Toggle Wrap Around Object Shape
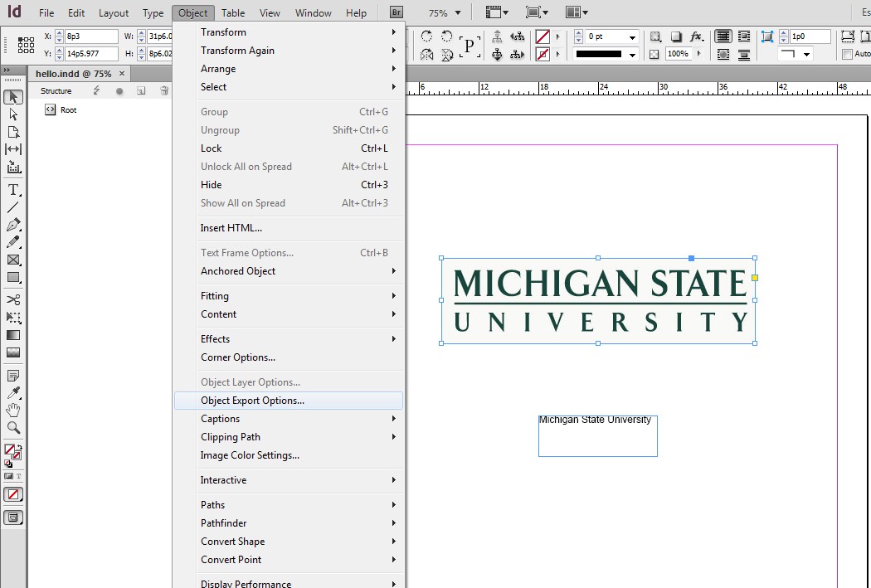 [x=723, y=55]
